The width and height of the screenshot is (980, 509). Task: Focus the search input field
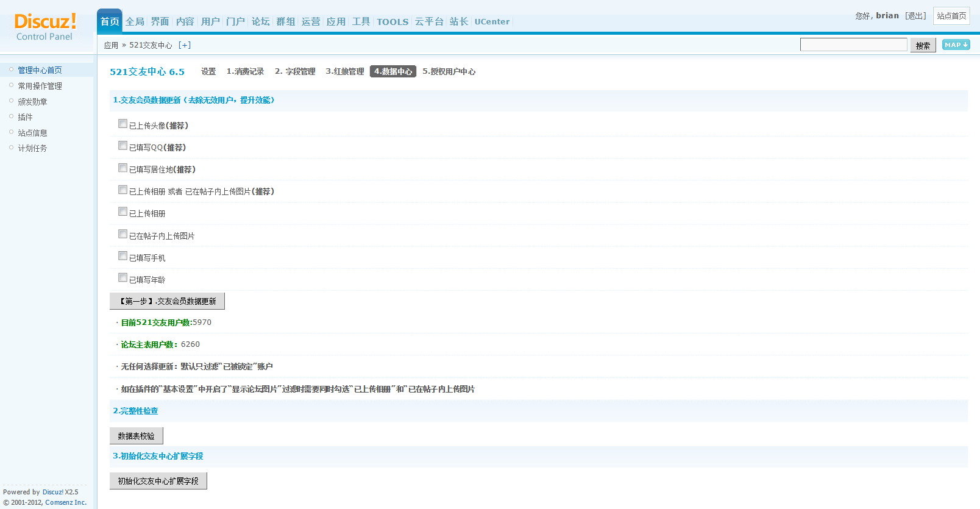853,44
